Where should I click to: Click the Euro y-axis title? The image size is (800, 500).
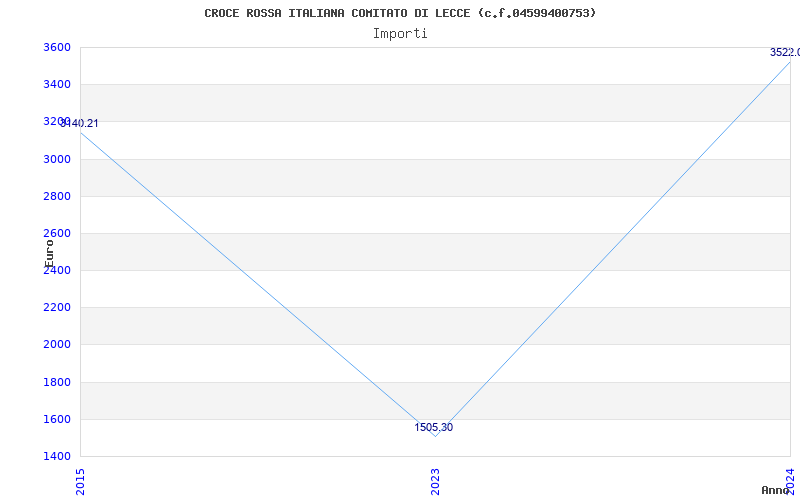point(49,253)
